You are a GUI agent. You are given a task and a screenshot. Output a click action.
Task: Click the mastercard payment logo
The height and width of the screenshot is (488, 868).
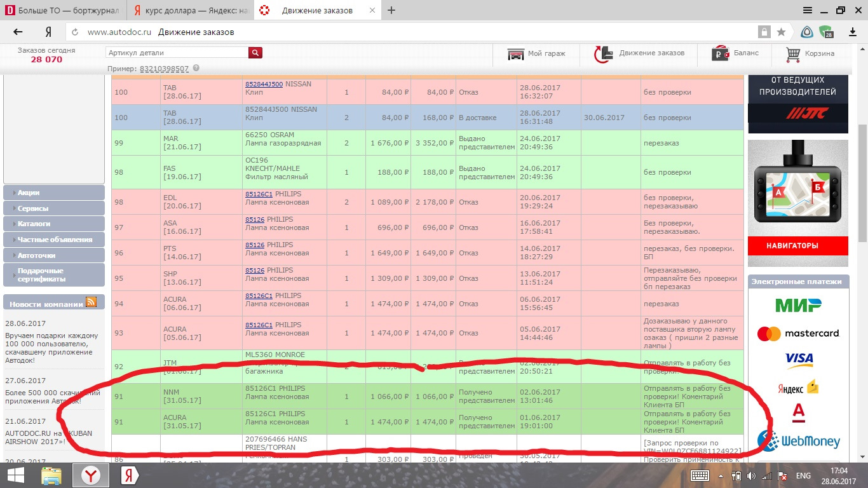798,333
